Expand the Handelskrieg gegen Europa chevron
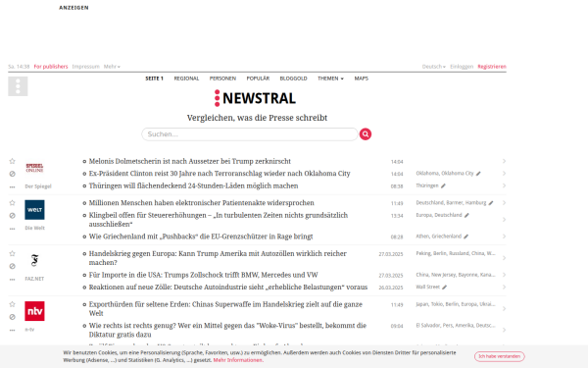This screenshot has height=368, width=588. point(504,258)
